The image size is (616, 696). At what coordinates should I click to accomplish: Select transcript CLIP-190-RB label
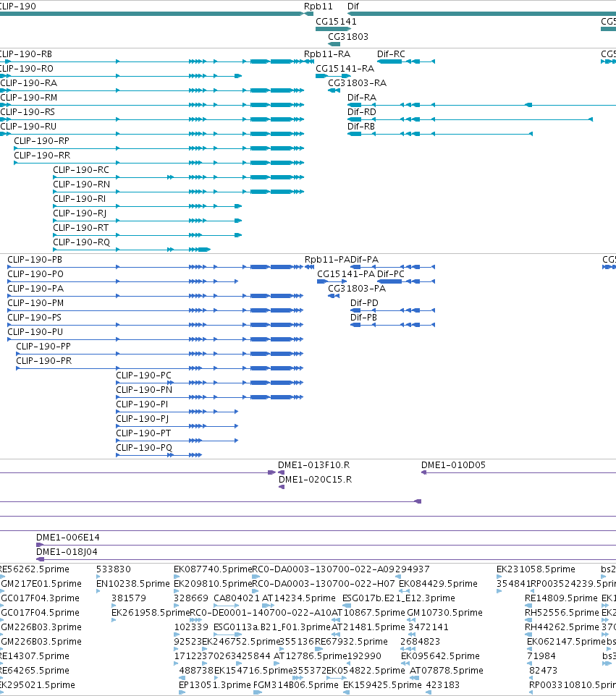pos(26,54)
